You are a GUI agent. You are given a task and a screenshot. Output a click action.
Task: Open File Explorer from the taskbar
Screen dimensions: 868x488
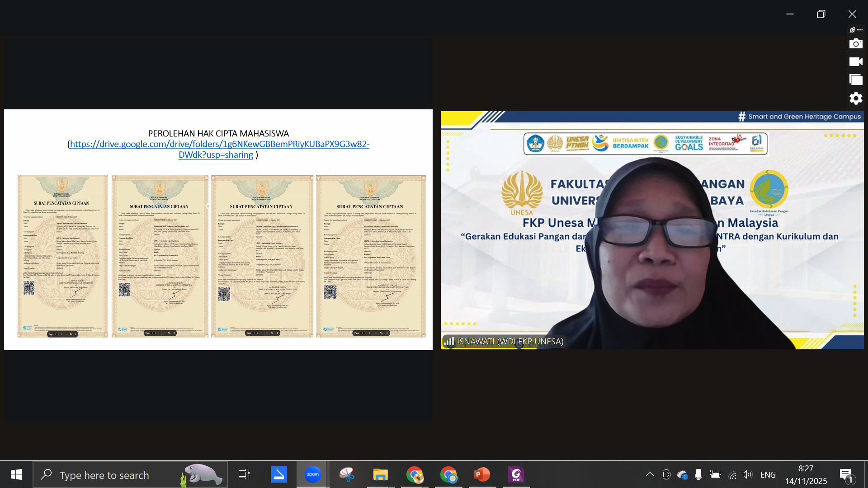(x=380, y=474)
